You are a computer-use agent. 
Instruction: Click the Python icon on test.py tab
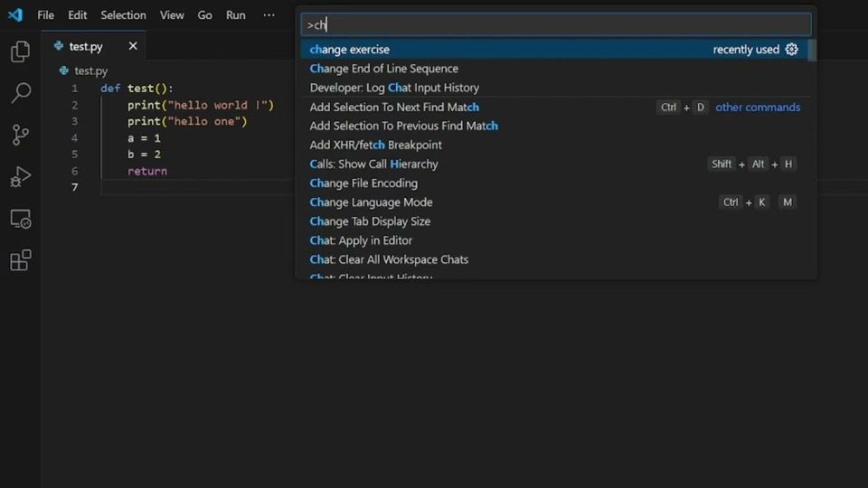[59, 46]
